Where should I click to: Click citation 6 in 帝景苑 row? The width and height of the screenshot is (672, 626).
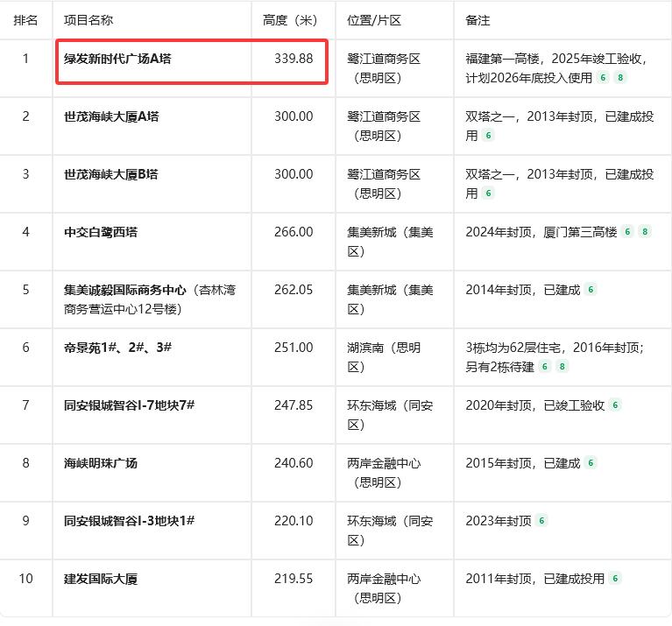click(545, 366)
